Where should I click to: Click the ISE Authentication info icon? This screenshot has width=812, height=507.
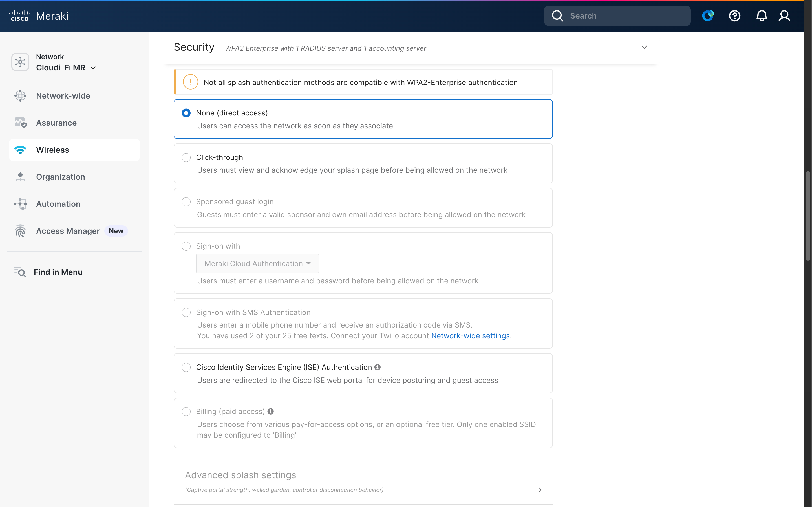tap(378, 367)
